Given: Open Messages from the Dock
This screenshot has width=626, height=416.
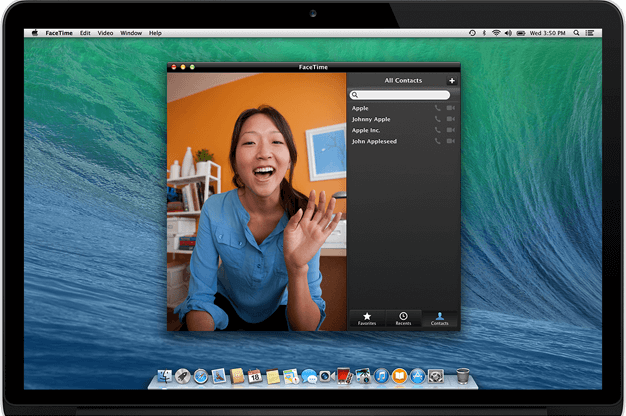Looking at the screenshot, I should point(309,376).
